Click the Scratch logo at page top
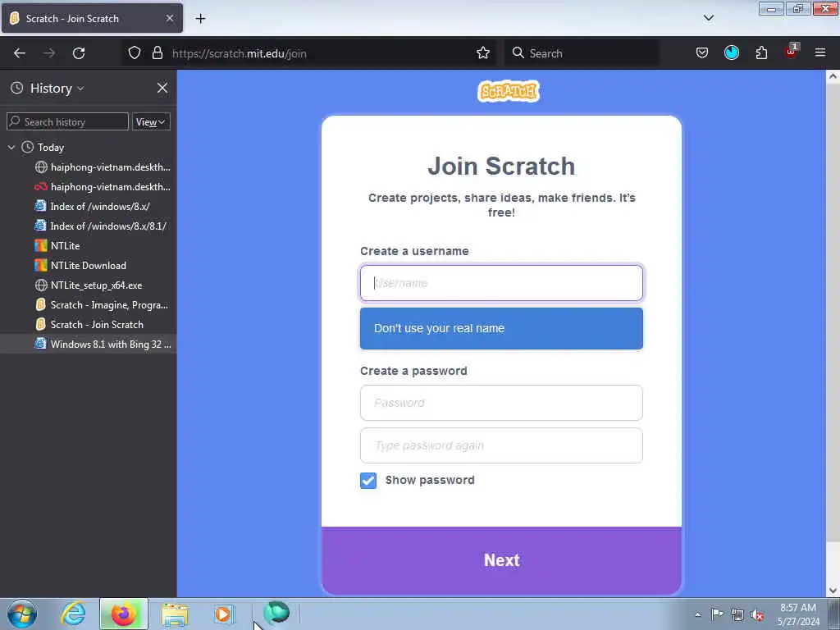840x630 pixels. (508, 91)
